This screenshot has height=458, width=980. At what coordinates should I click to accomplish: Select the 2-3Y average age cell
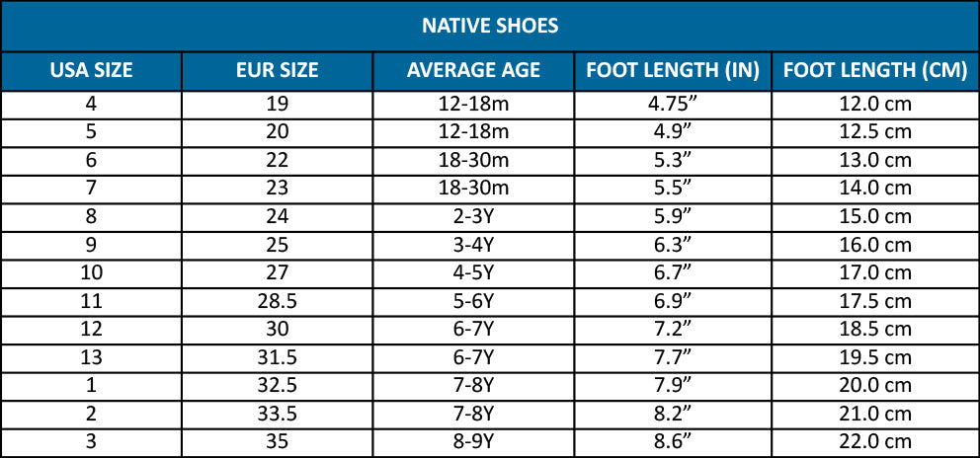pyautogui.click(x=473, y=216)
